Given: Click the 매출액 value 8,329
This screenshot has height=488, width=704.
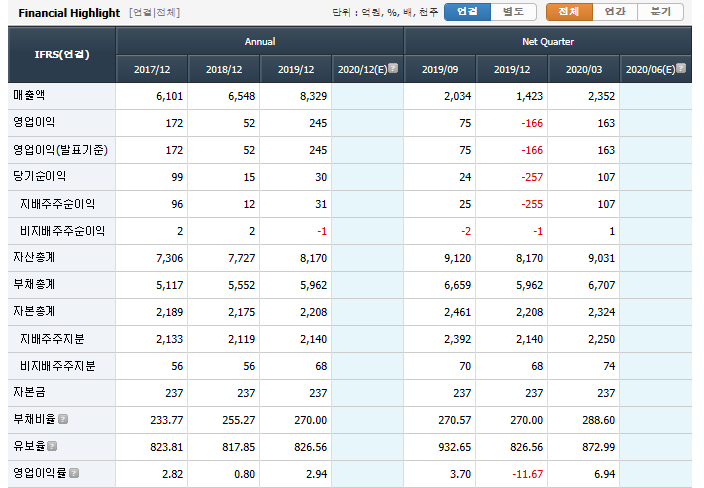Looking at the screenshot, I should point(313,96).
